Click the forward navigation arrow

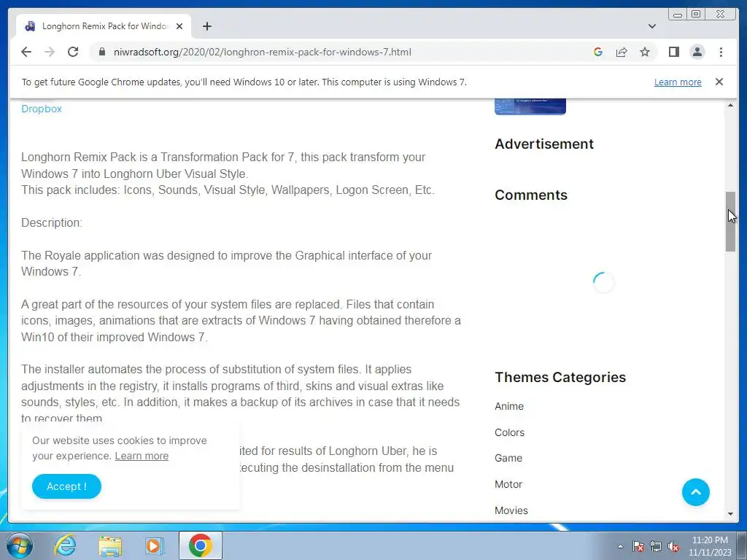point(50,52)
